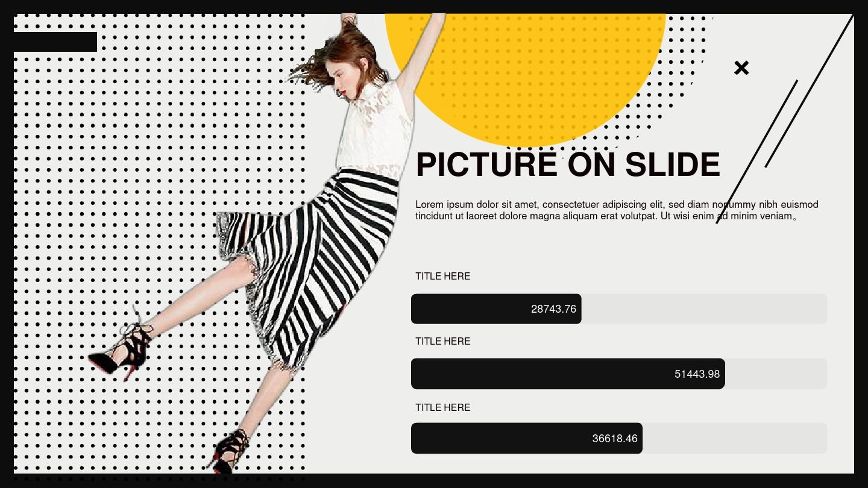The height and width of the screenshot is (488, 868).
Task: Click the black X mark icon
Action: tap(741, 68)
